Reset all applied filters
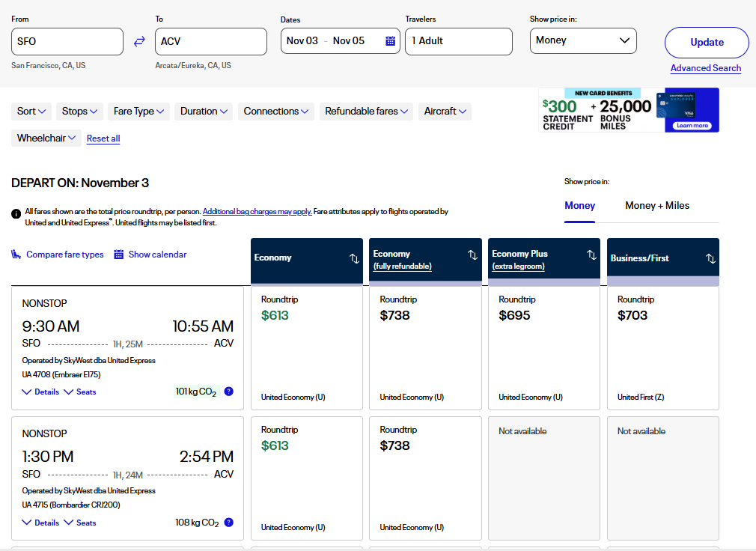The width and height of the screenshot is (756, 551). pyautogui.click(x=103, y=138)
